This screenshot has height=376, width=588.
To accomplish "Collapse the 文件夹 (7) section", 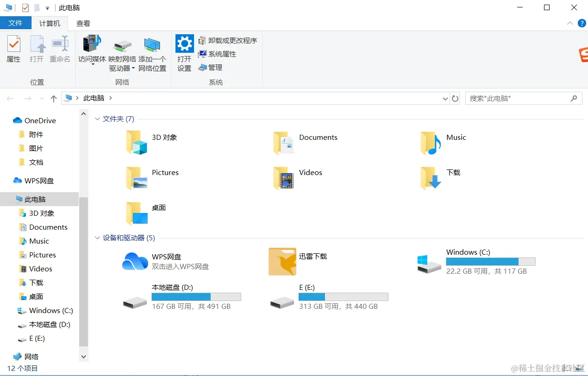I will coord(97,119).
